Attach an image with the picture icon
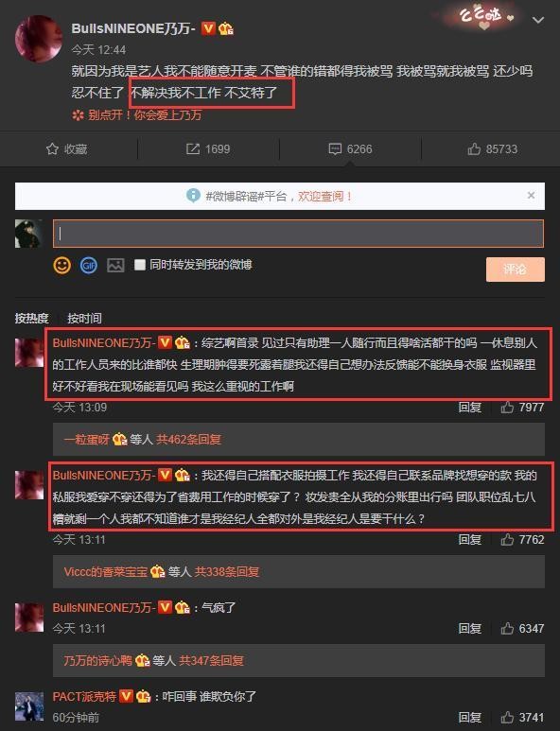560x731 pixels. pos(115,266)
